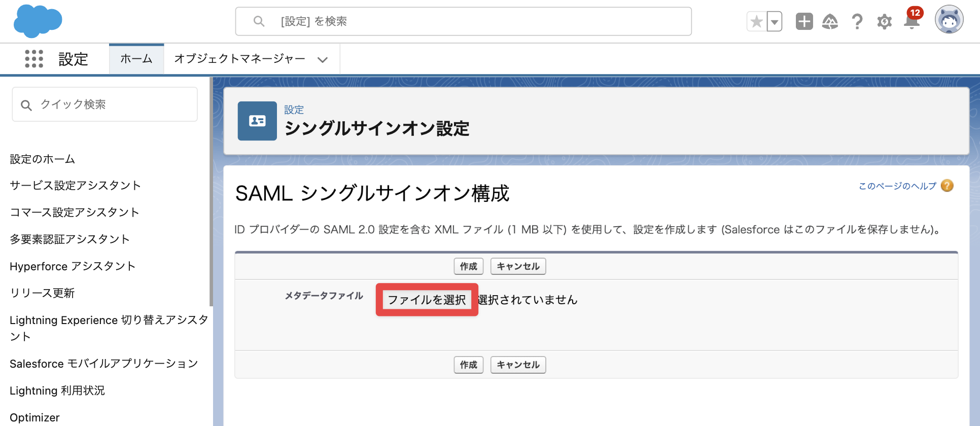The image size is (980, 426).
Task: Click the Salesforce cloud logo
Action: tap(38, 21)
